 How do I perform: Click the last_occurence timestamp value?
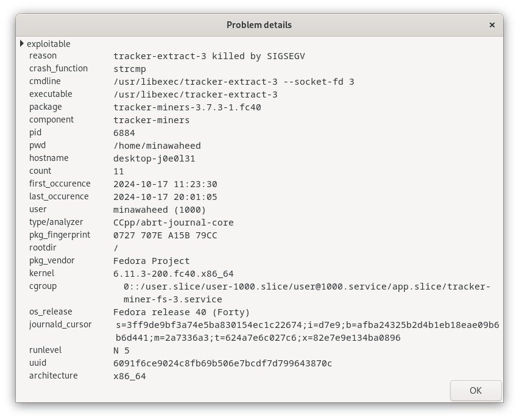pos(165,197)
